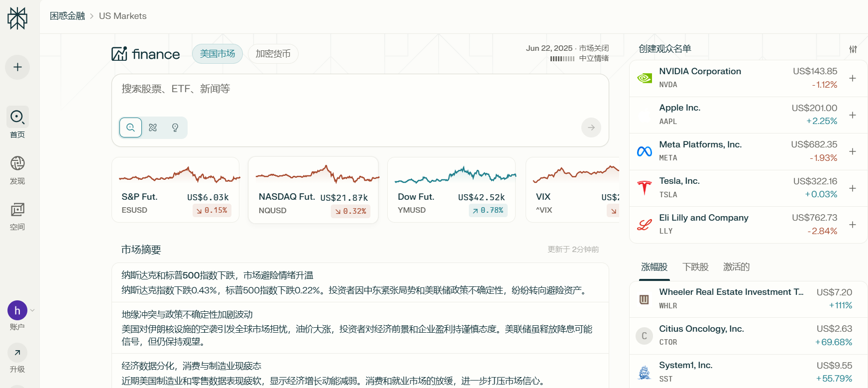Switch to research mode toggle
Image resolution: width=868 pixels, height=388 pixels.
[153, 128]
